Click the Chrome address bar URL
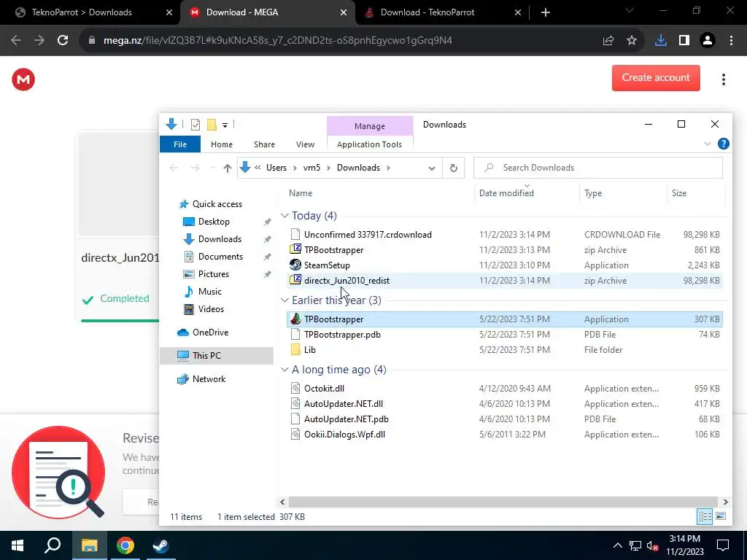 (278, 41)
